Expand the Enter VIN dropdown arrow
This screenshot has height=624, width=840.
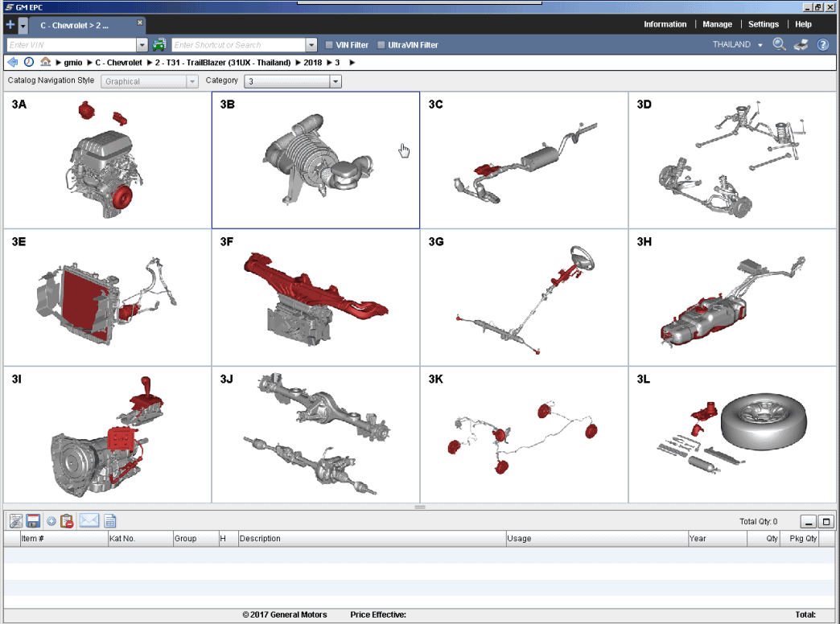(x=142, y=45)
